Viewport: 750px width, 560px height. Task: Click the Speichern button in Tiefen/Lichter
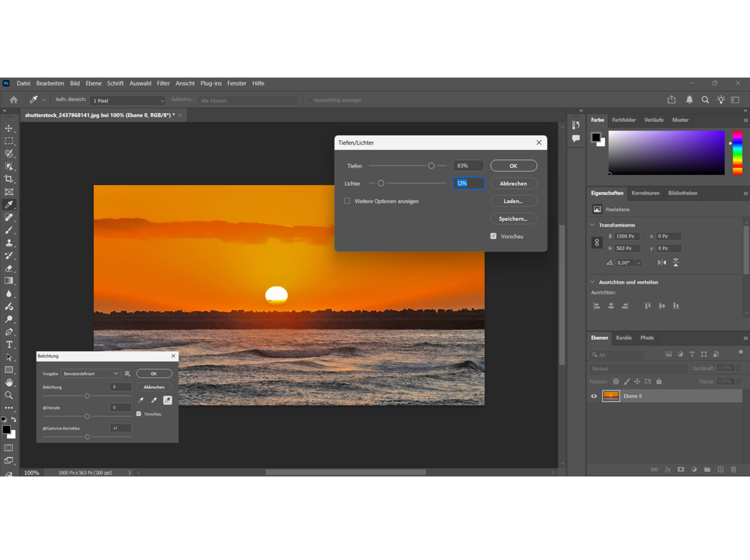tap(513, 218)
